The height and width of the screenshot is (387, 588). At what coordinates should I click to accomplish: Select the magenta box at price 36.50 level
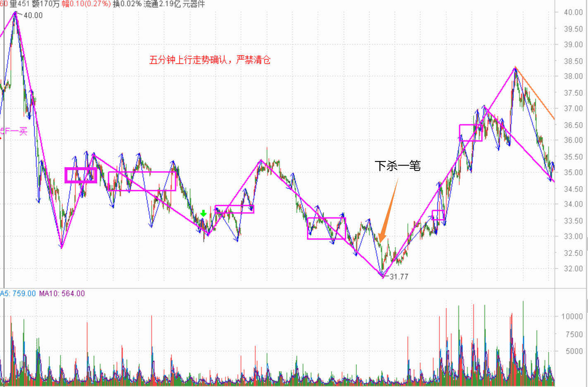point(471,133)
